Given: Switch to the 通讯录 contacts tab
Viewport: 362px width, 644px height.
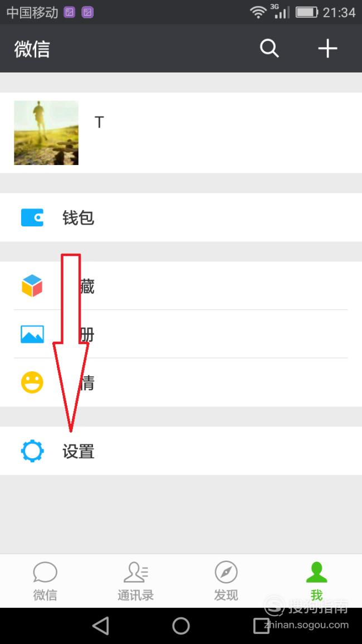Looking at the screenshot, I should tap(136, 581).
